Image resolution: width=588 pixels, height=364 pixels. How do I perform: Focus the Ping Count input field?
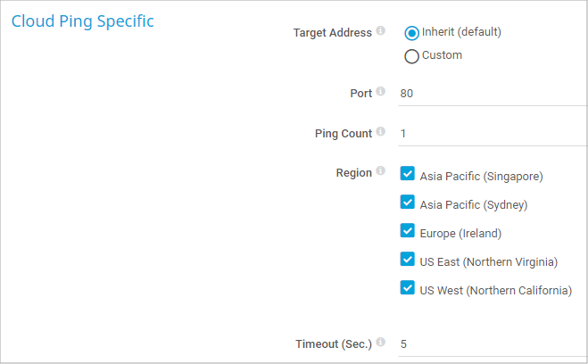click(493, 133)
